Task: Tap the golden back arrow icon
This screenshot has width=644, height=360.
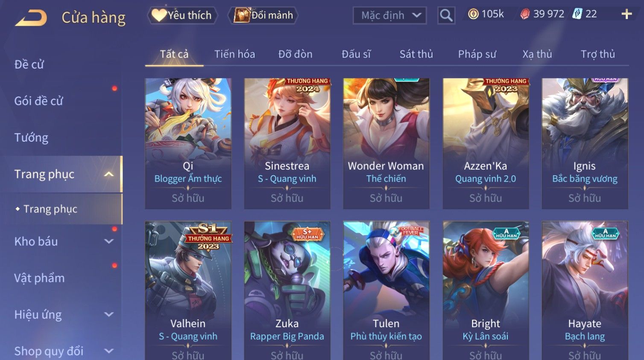Action: (x=31, y=18)
